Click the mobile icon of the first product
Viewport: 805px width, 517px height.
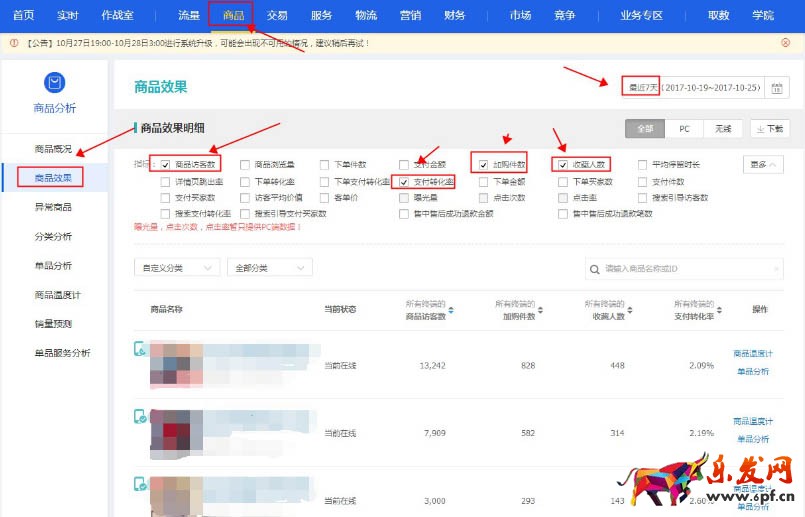(x=140, y=349)
